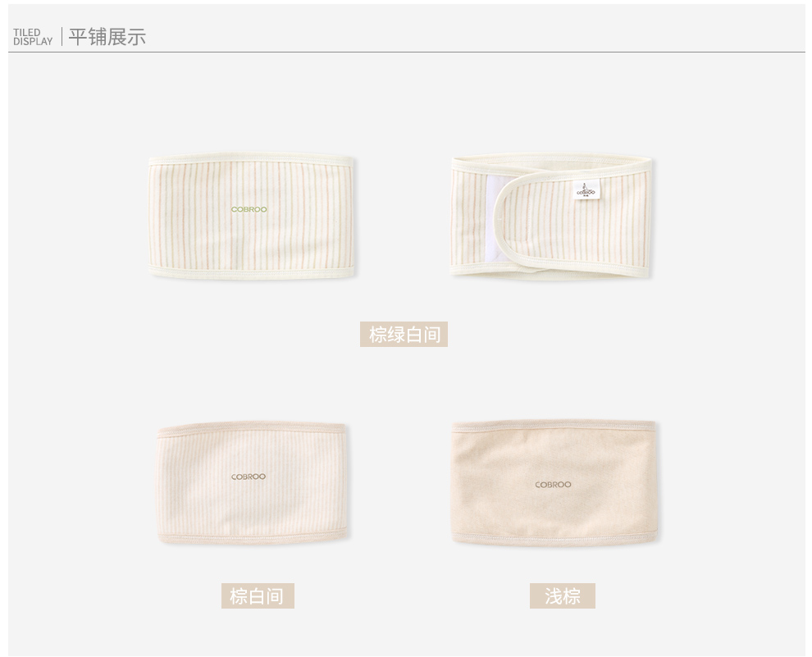This screenshot has height=657, width=812.
Task: Click the COBROO logo on brown-white band
Action: tap(248, 477)
